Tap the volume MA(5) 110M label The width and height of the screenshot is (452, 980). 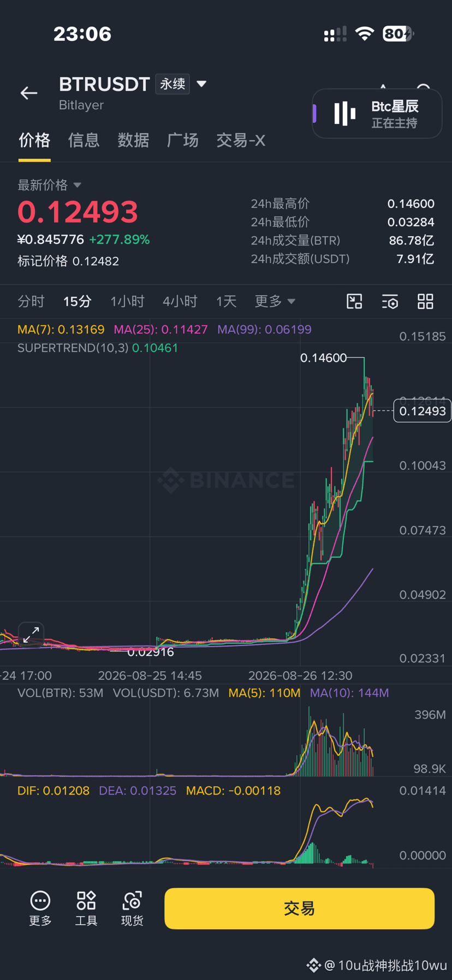[x=264, y=693]
